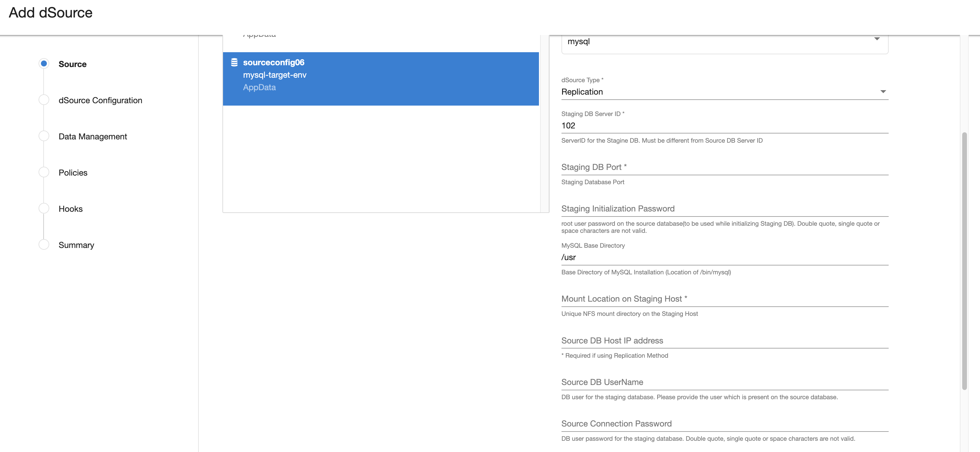Click the Hooks step circle
Viewport: 980px width, 452px height.
44,208
